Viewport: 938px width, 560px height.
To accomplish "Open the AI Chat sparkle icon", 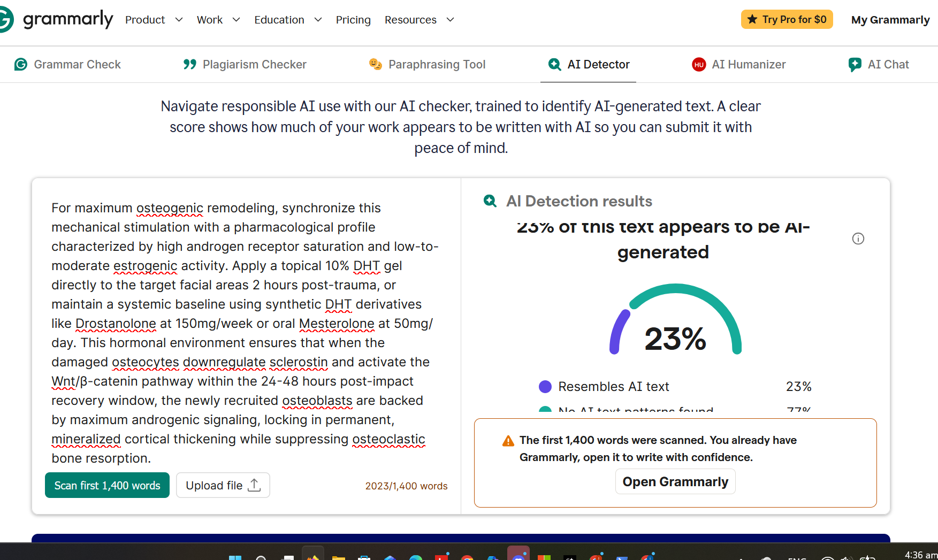I will click(x=855, y=65).
